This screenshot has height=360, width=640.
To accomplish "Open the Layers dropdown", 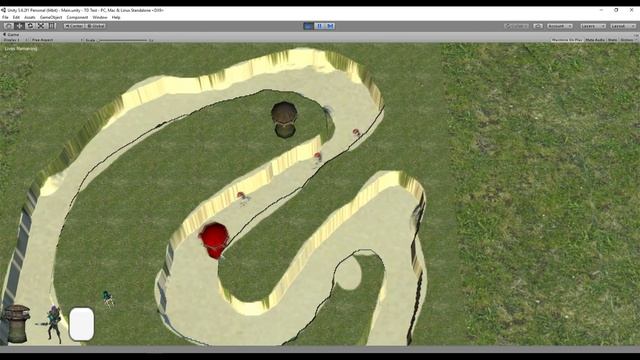I will pos(593,26).
